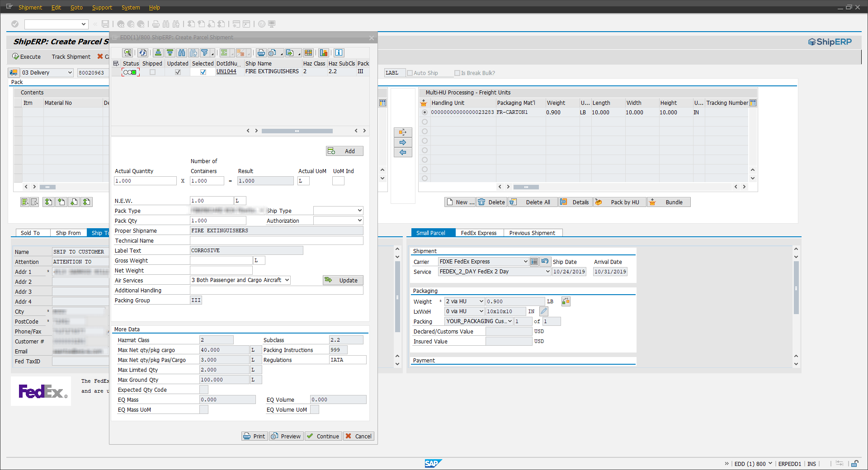The height and width of the screenshot is (470, 868).
Task: Open the System menu
Action: [x=130, y=7]
